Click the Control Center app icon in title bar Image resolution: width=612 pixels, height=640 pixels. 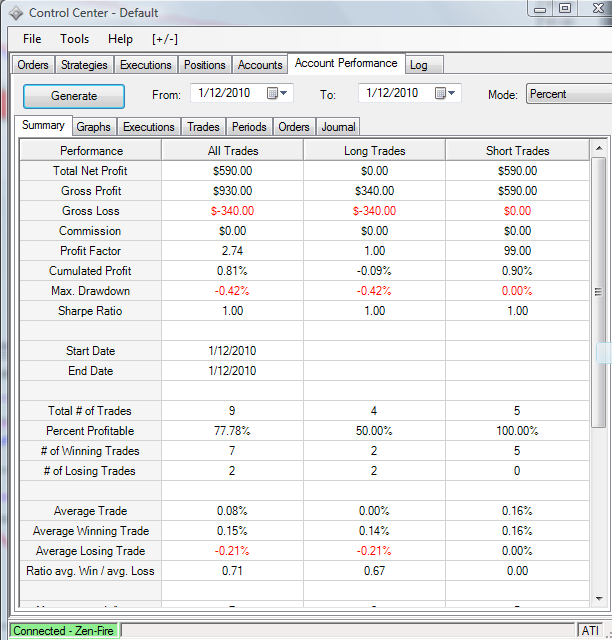[16, 13]
